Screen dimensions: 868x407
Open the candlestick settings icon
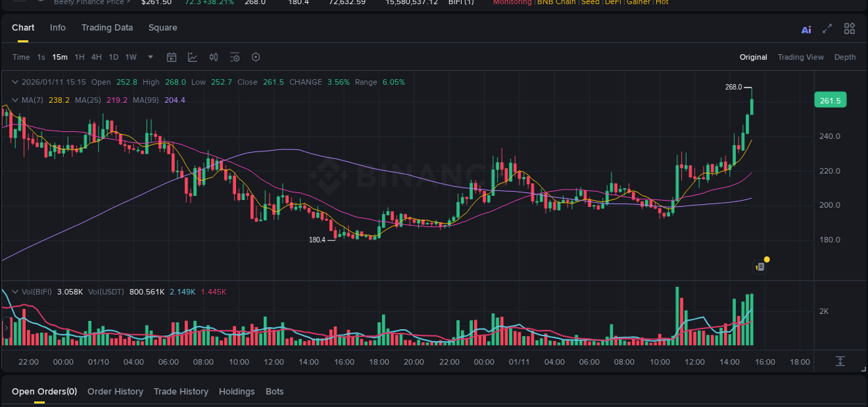pyautogui.click(x=213, y=57)
